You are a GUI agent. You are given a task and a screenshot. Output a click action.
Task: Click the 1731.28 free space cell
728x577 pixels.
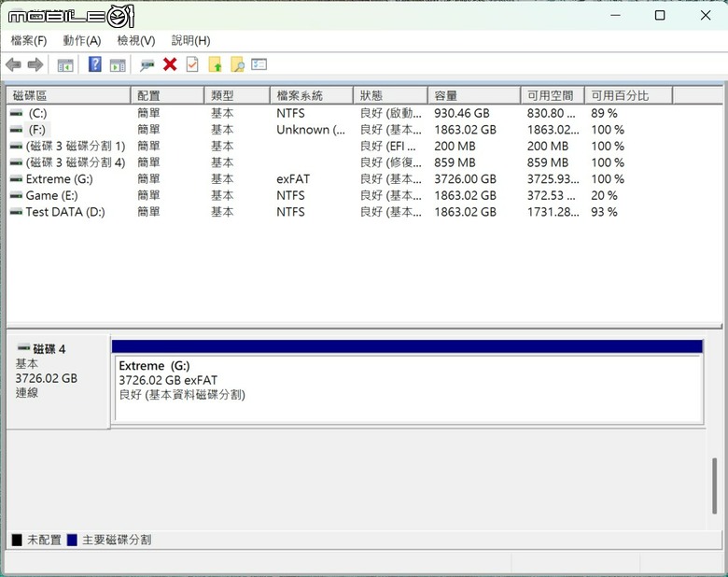[553, 212]
